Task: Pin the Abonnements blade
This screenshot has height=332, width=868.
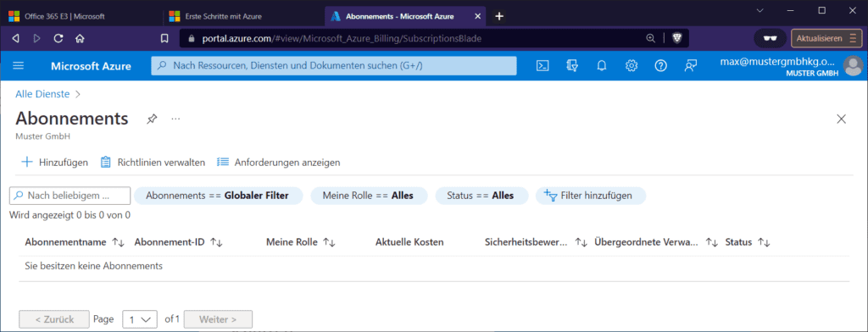Action: coord(152,119)
